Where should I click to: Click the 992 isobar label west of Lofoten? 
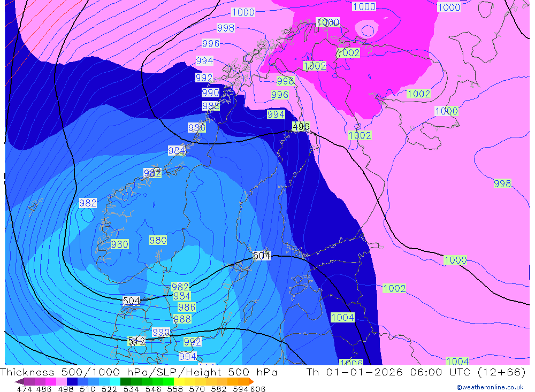[204, 78]
